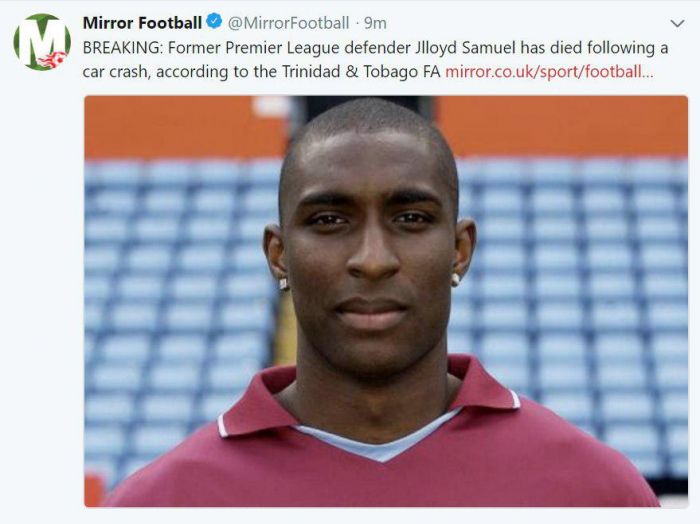Viewport: 700px width, 524px height.
Task: Follow the mirror.co.uk/sport/football article link
Action: [x=550, y=71]
